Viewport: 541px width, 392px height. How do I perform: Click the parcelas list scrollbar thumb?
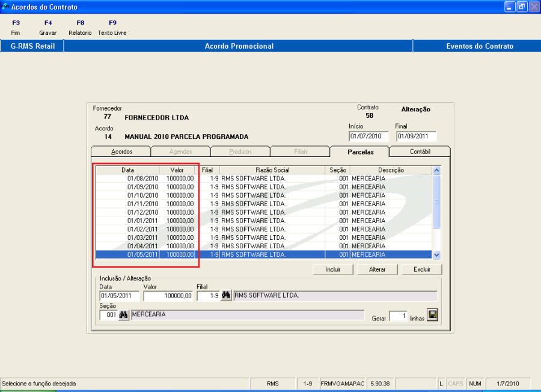(x=436, y=202)
